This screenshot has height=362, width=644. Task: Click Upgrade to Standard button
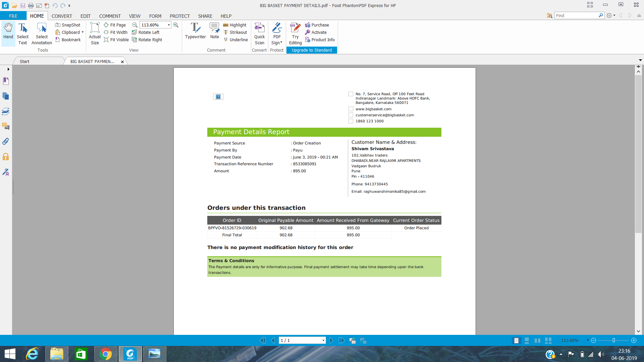click(312, 50)
